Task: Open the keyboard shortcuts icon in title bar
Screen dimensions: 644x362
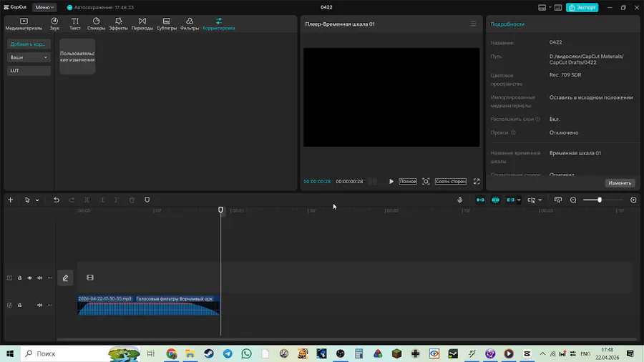Action: pyautogui.click(x=557, y=7)
